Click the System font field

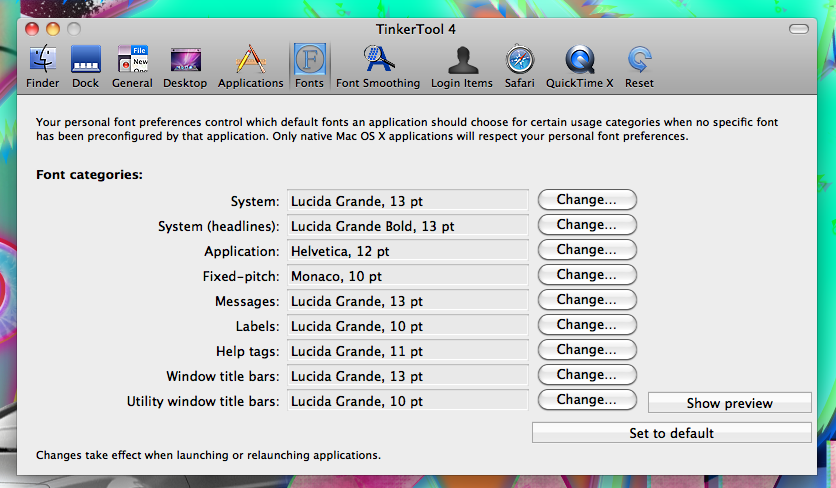[408, 201]
